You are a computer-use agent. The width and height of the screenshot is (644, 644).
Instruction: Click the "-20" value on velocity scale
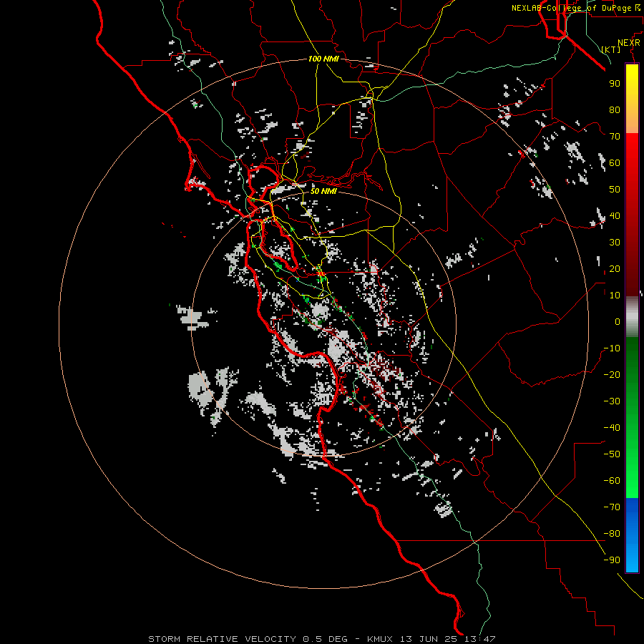[612, 374]
